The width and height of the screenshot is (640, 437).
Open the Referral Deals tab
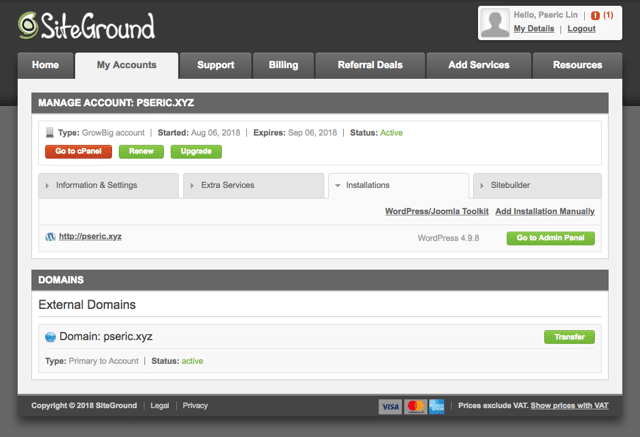point(370,65)
